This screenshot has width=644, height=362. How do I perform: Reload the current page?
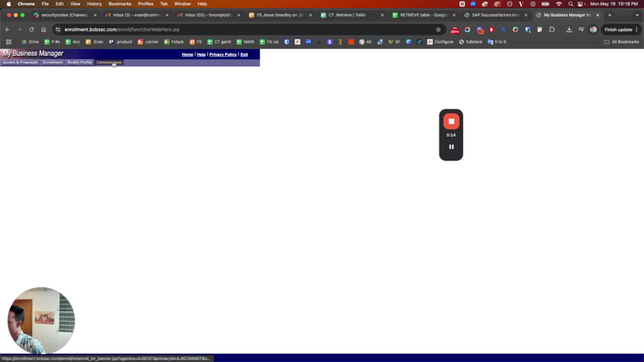pyautogui.click(x=31, y=30)
